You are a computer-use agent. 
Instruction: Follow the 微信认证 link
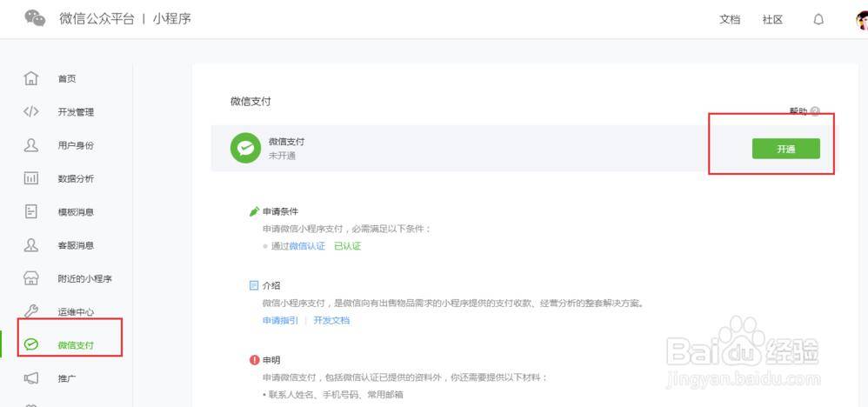(307, 246)
